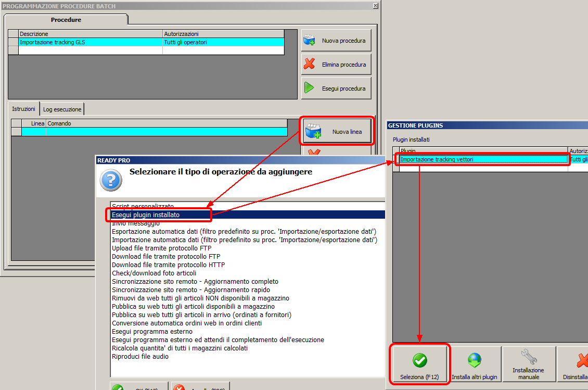The image size is (588, 390).
Task: Switch to the Log esecuzione tab
Action: tap(62, 109)
